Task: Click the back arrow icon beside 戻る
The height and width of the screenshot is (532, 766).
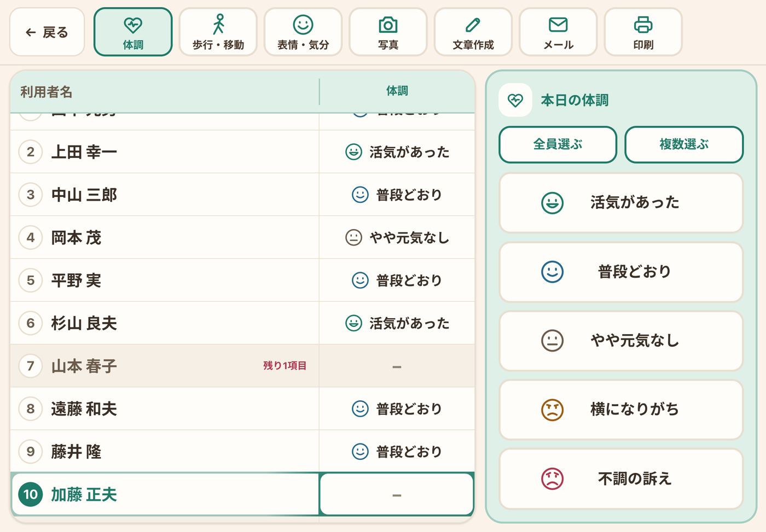Action: pos(31,33)
